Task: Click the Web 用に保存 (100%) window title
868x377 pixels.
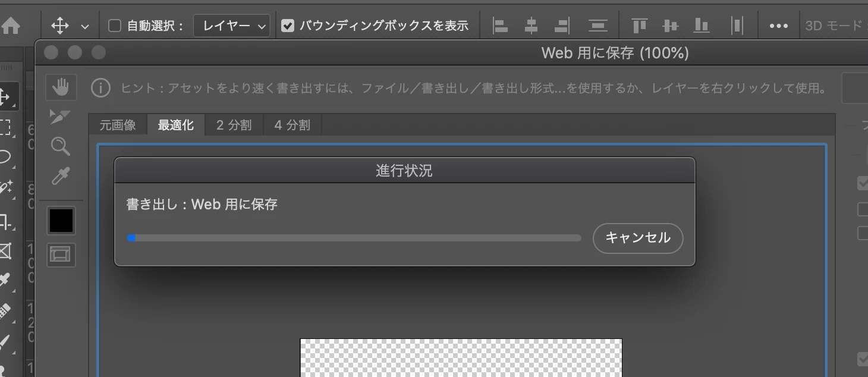Action: (x=615, y=53)
